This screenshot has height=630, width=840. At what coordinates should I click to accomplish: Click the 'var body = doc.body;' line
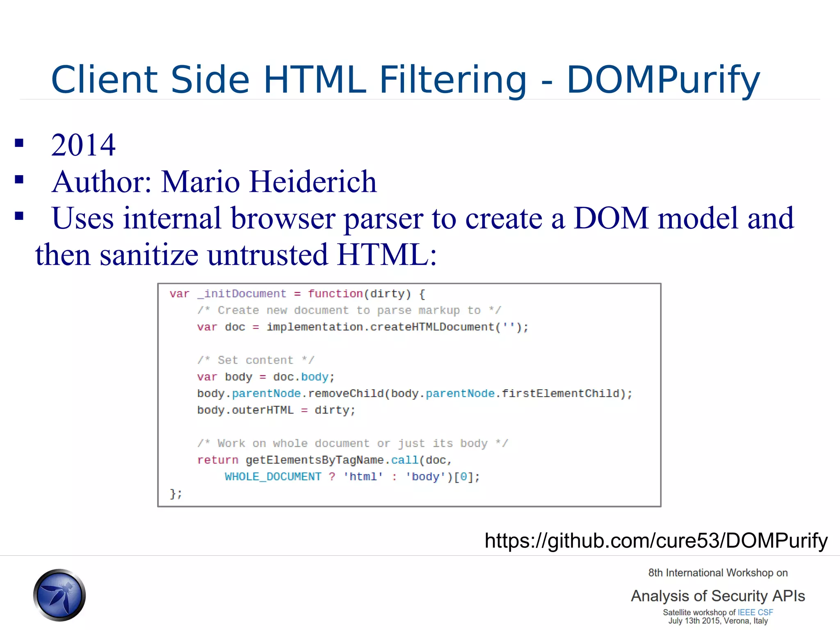point(266,377)
